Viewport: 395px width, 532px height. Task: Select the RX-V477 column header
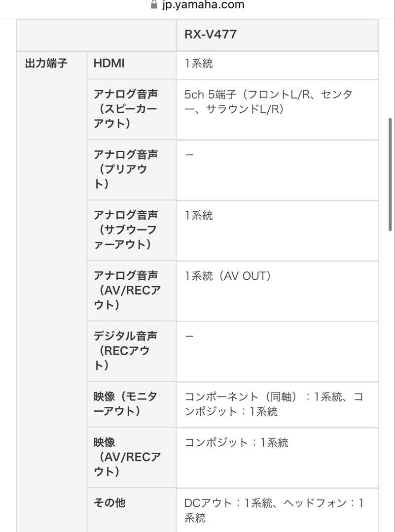pyautogui.click(x=277, y=34)
